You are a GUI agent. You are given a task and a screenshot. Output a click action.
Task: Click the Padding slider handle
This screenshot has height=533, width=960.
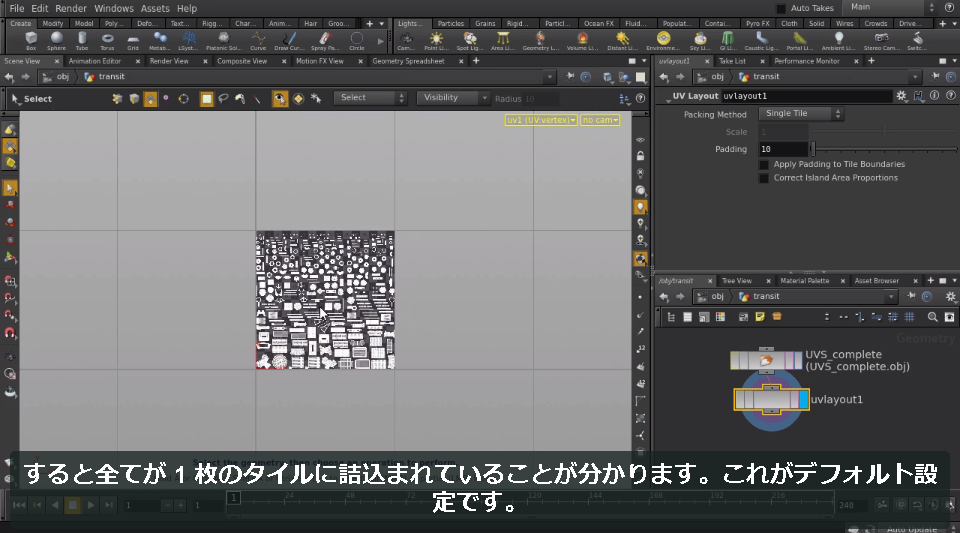click(x=813, y=149)
